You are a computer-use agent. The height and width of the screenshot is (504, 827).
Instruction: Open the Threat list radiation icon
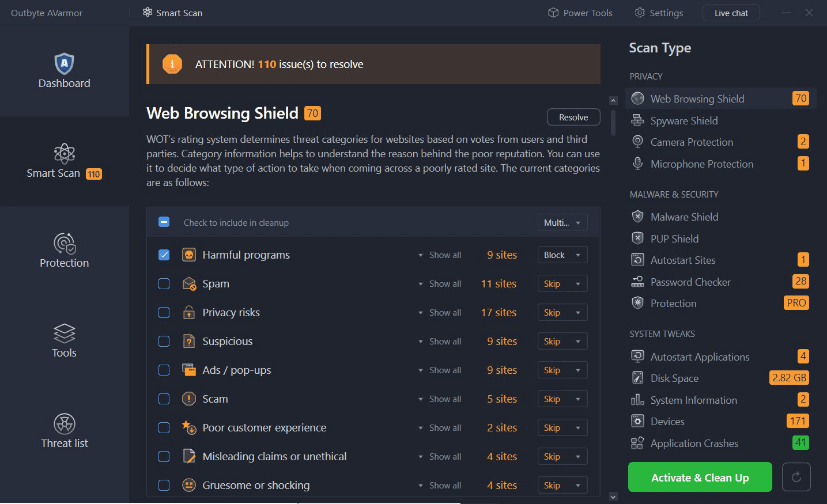point(64,424)
